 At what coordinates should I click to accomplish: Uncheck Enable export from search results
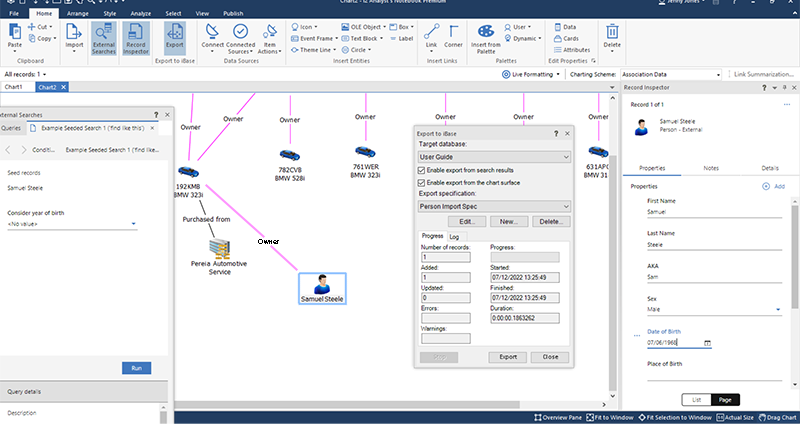420,171
